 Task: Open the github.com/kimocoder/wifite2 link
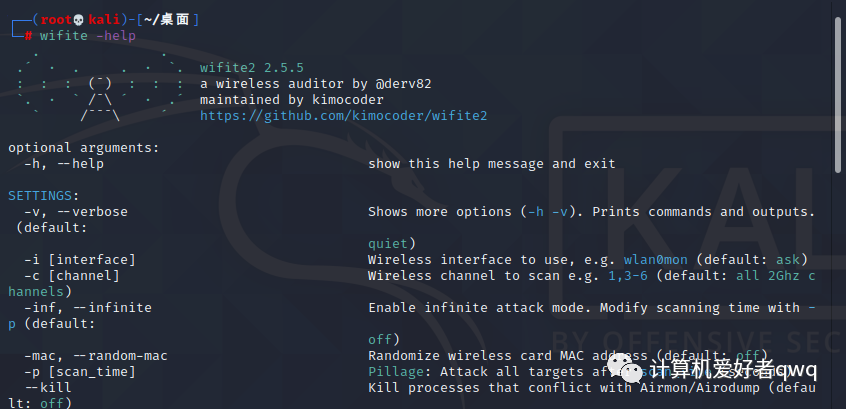343,116
